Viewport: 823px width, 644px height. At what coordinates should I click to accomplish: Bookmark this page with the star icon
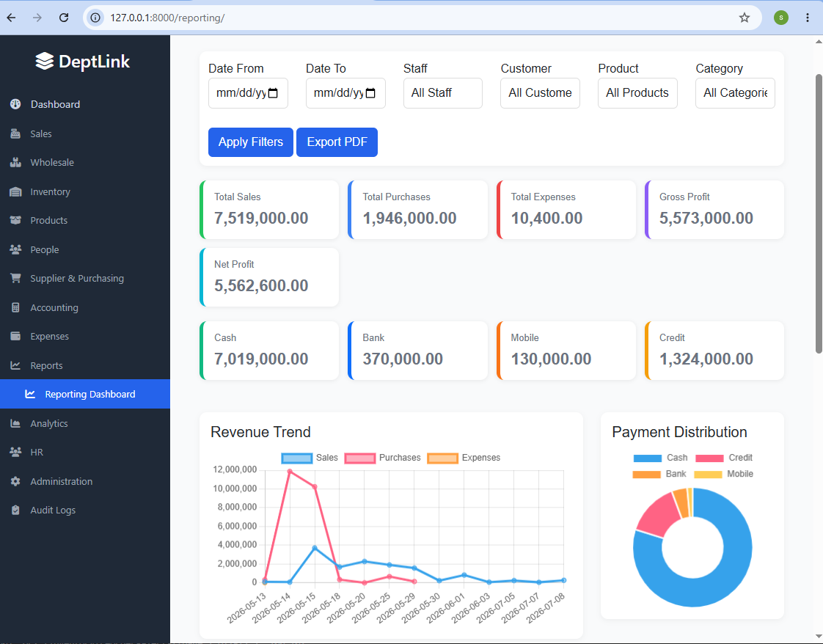(745, 18)
